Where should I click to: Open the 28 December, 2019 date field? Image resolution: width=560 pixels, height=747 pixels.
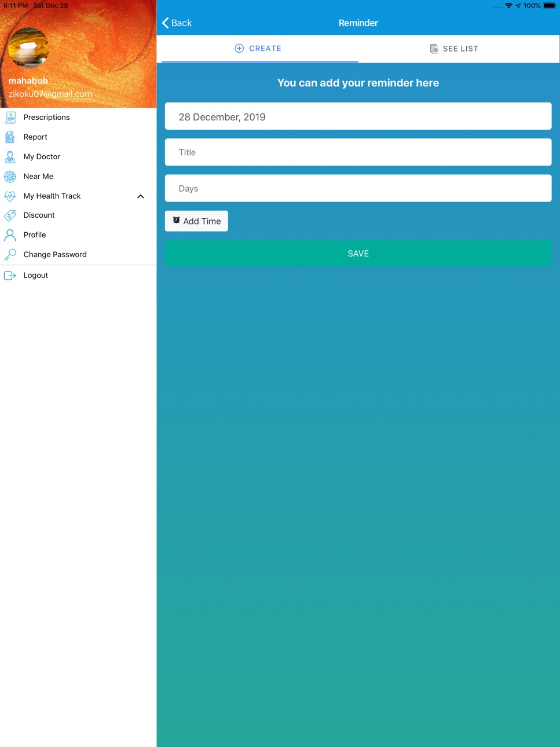pyautogui.click(x=358, y=116)
